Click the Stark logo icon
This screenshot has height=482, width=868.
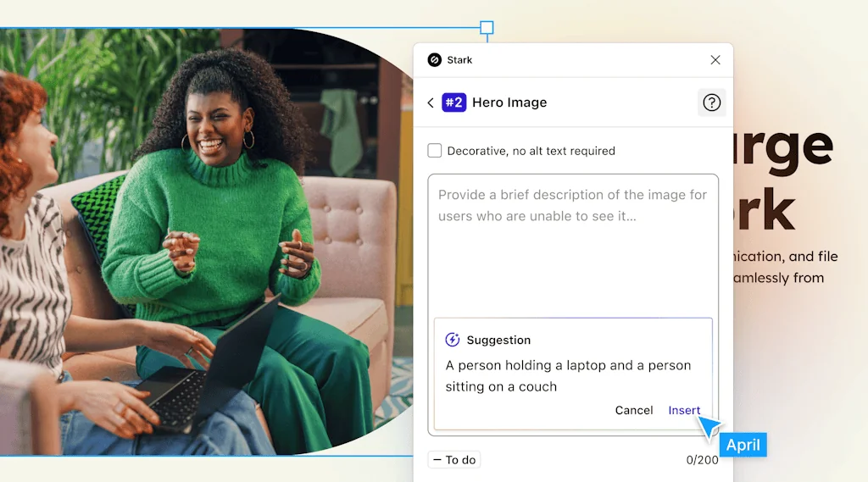pos(435,60)
